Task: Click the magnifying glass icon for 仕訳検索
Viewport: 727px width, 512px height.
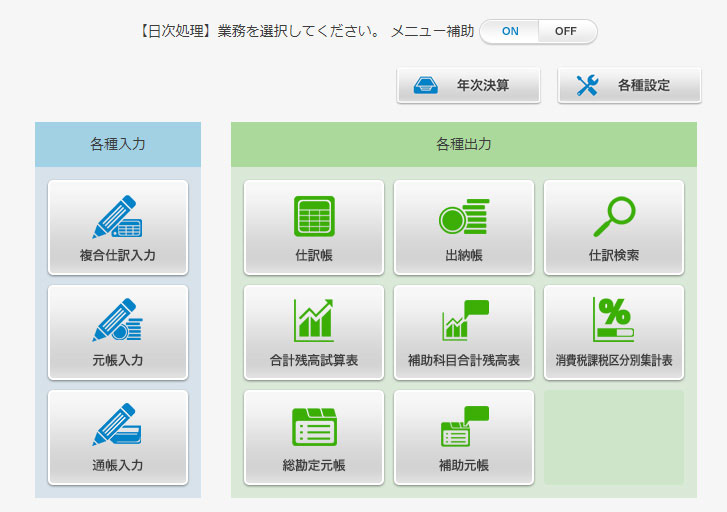Action: pos(614,217)
